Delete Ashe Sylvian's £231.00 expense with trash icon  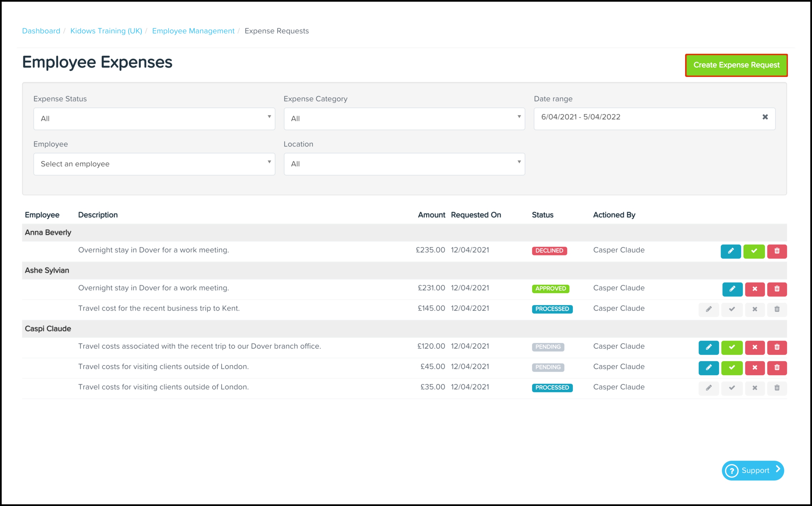pos(777,289)
